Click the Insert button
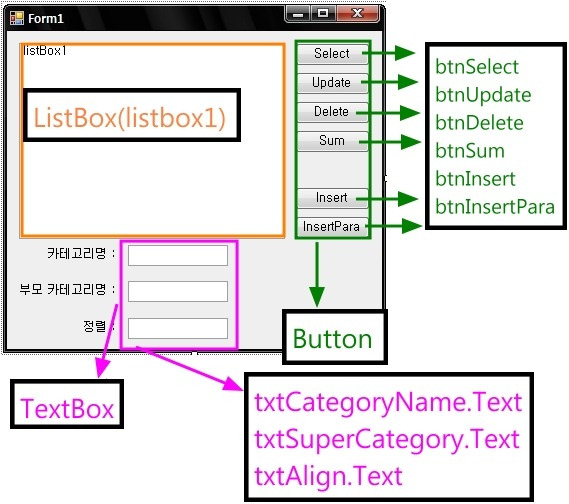The image size is (569, 504). point(332,198)
